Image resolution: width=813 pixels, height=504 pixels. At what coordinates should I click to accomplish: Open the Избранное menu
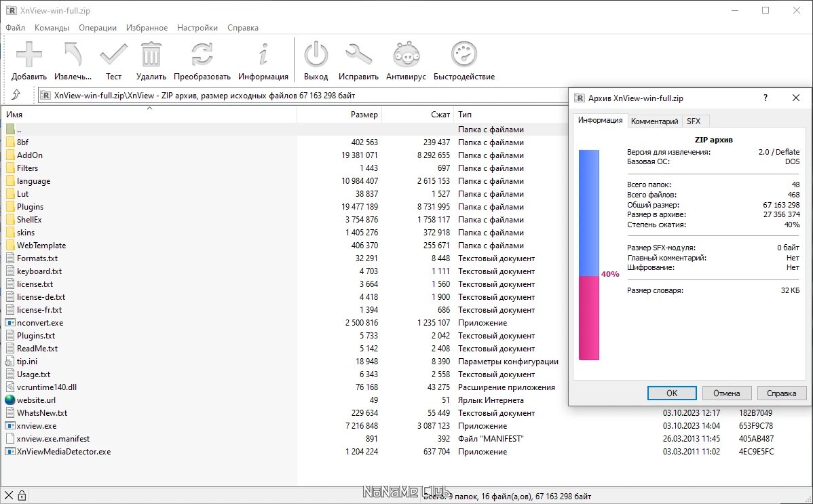[x=147, y=28]
